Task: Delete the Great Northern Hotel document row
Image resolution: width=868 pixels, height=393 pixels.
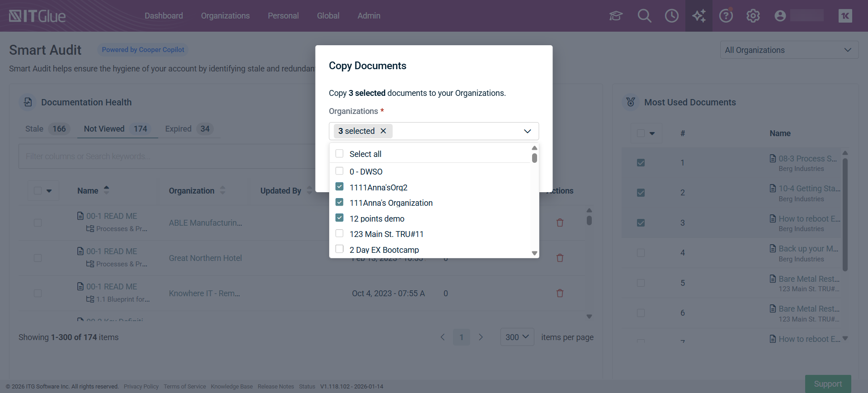Action: coord(560,258)
